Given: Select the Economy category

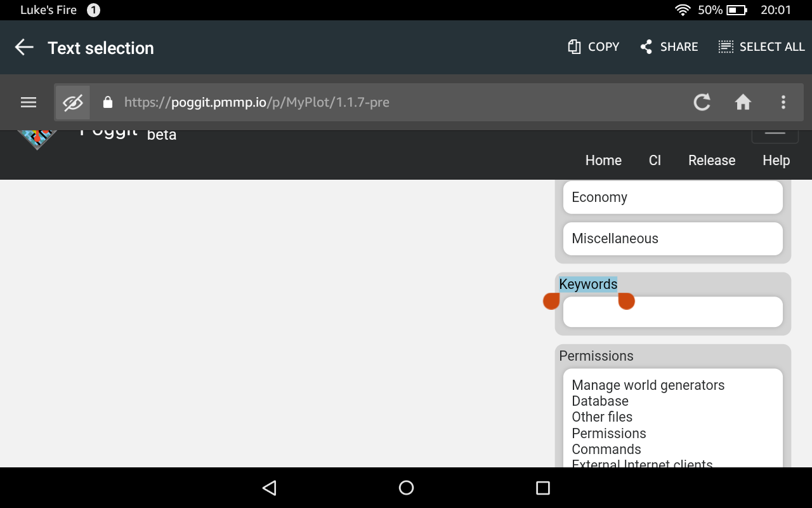Looking at the screenshot, I should (673, 197).
